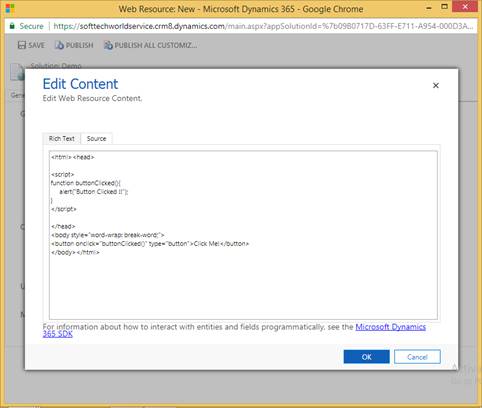
Task: Click the Publish All Customizations icon
Action: point(108,45)
